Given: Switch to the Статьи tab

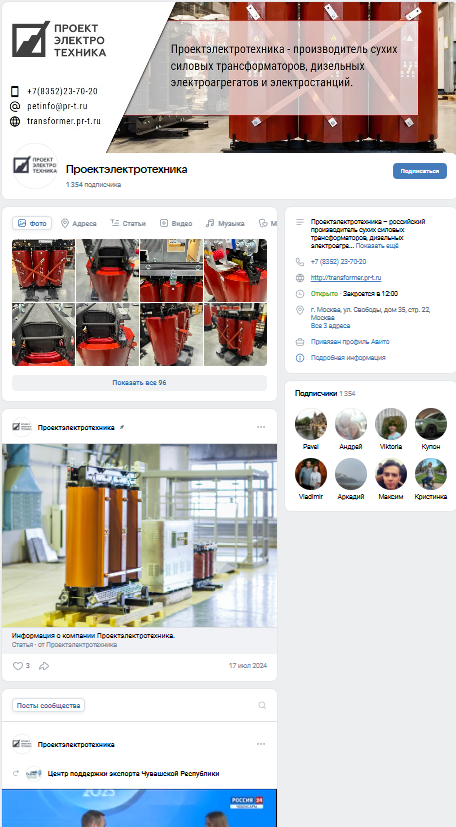Looking at the screenshot, I should pyautogui.click(x=128, y=223).
